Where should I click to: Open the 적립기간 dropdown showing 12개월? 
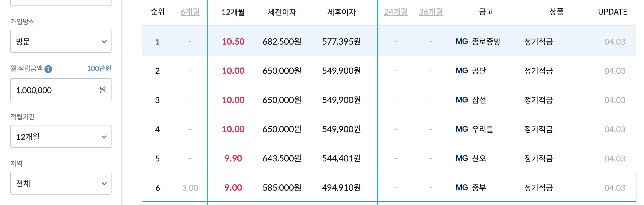(x=61, y=136)
